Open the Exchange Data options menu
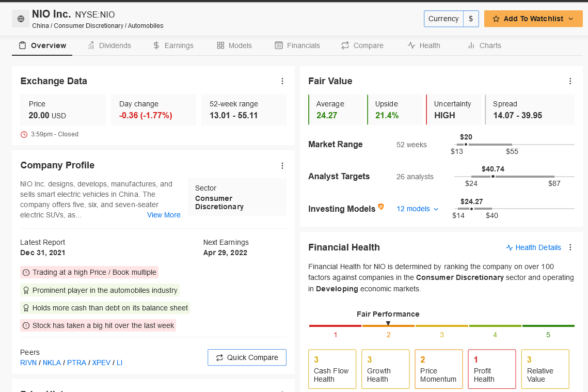This screenshot has height=392, width=588. coord(282,81)
